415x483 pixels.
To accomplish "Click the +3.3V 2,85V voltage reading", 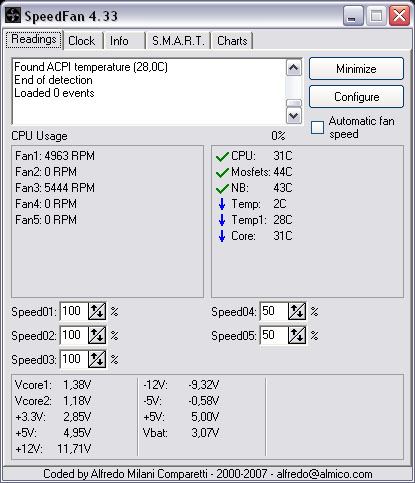I will [x=53, y=417].
